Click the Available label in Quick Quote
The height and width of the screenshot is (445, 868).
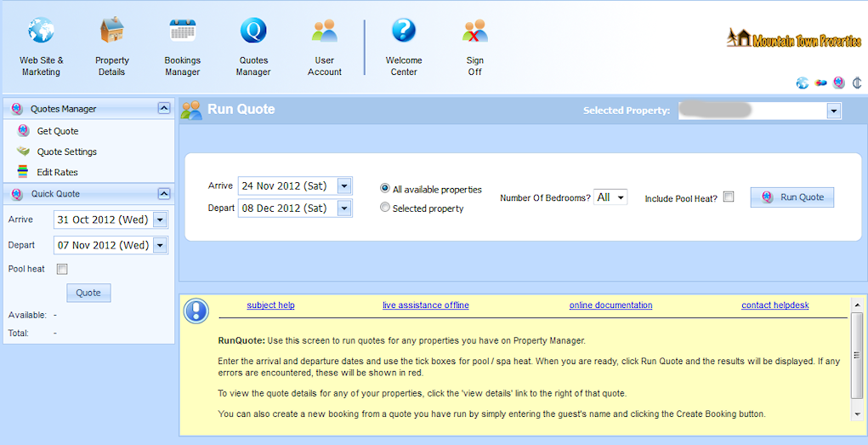[27, 315]
